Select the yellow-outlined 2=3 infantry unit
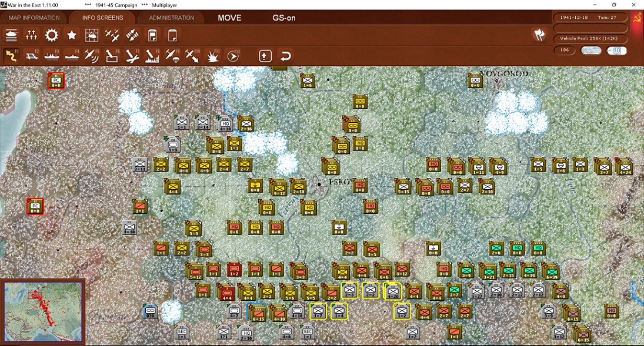 349,290
